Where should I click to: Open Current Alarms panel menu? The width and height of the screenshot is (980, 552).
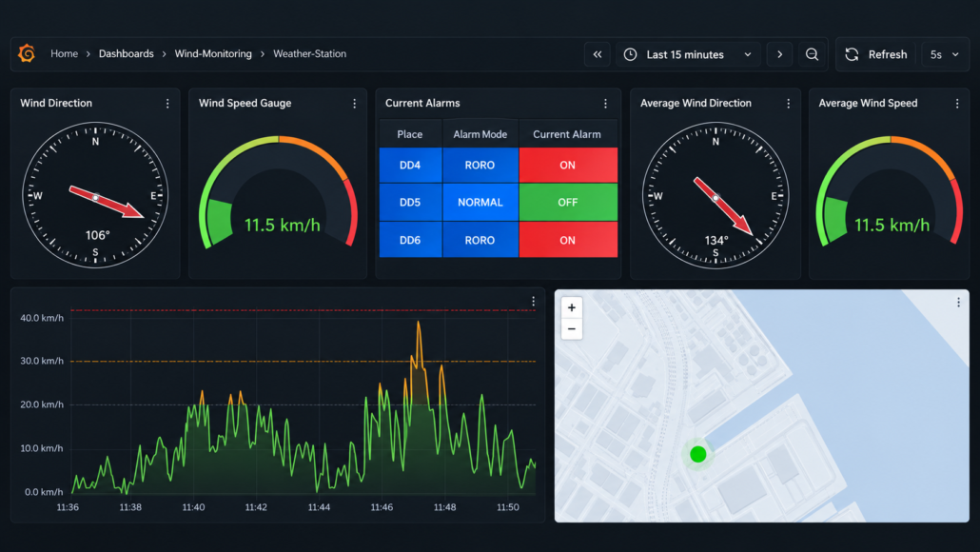(605, 104)
